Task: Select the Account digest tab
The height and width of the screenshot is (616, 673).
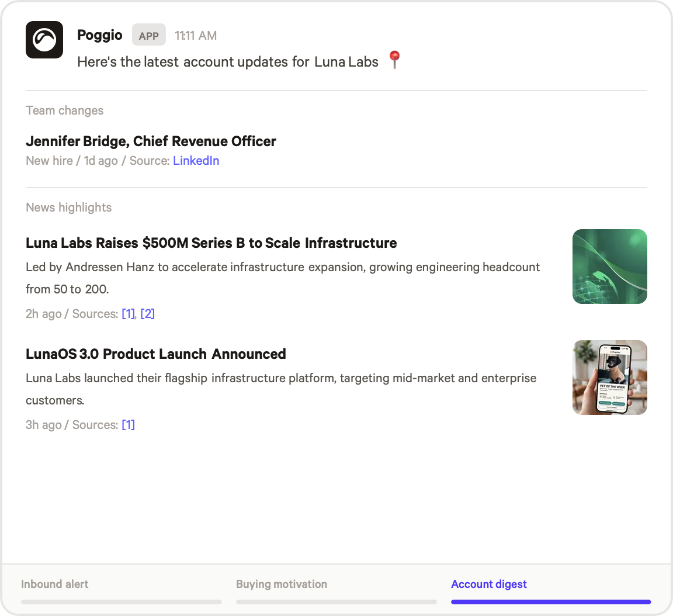Action: point(489,584)
